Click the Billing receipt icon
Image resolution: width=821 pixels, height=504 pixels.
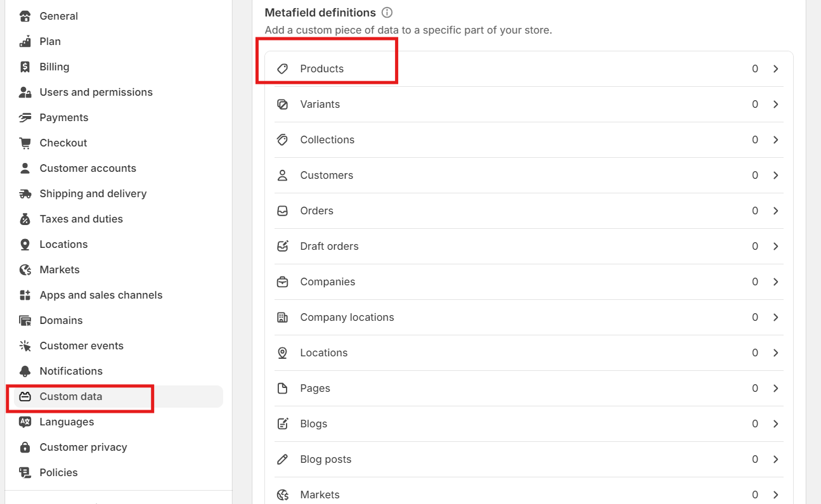[x=25, y=67]
